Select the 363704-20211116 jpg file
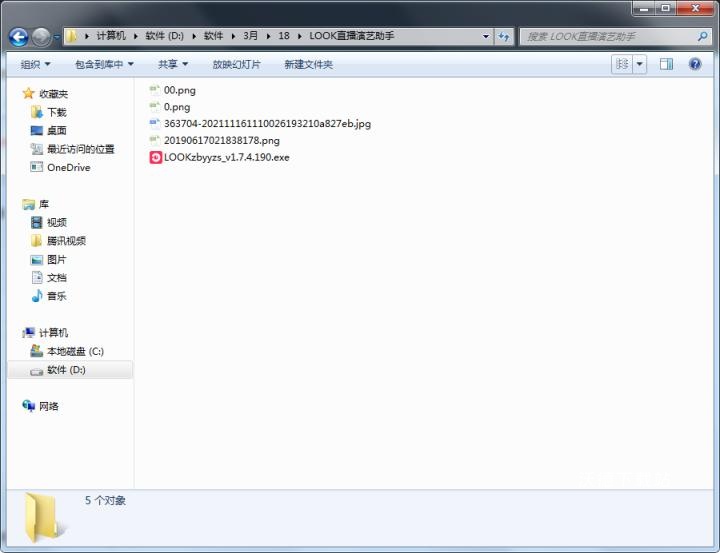This screenshot has height=553, width=720. pos(267,124)
